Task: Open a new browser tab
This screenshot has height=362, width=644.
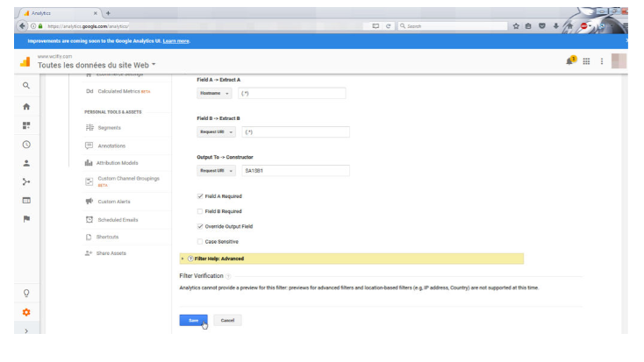Action: 108,13
